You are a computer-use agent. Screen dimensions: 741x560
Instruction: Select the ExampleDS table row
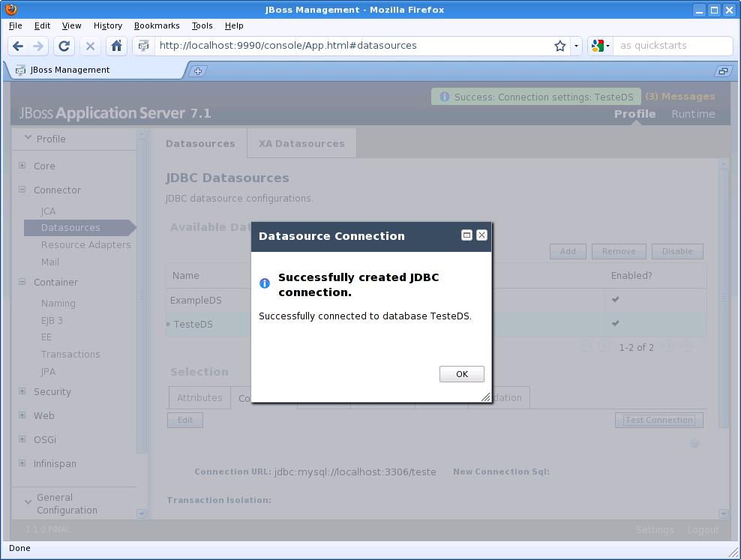coord(436,300)
